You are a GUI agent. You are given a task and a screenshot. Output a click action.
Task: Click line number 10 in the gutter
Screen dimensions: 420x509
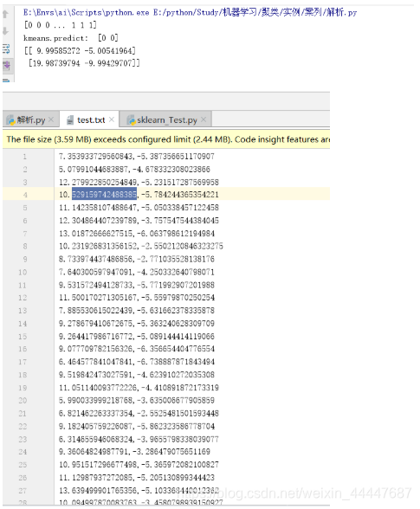pyautogui.click(x=23, y=272)
